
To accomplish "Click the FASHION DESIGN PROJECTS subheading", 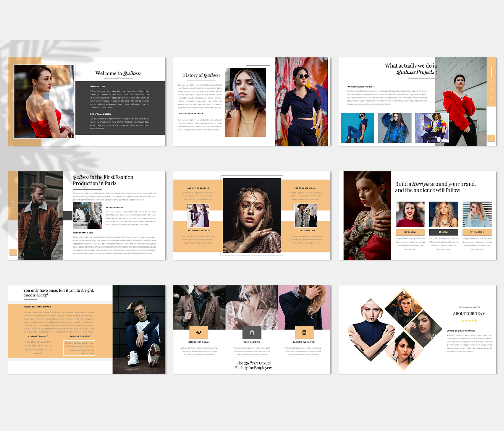I will (361, 87).
